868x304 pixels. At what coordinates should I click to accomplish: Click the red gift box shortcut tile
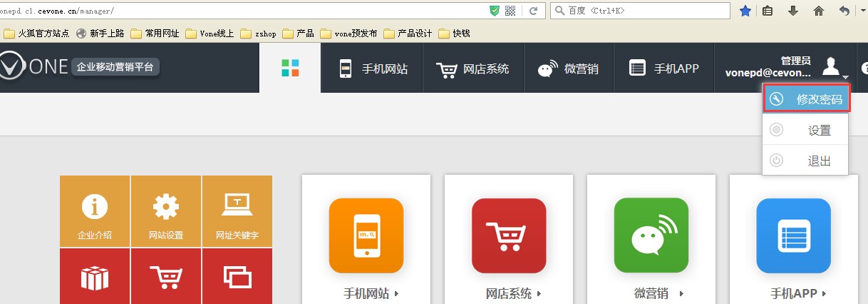[x=95, y=276]
